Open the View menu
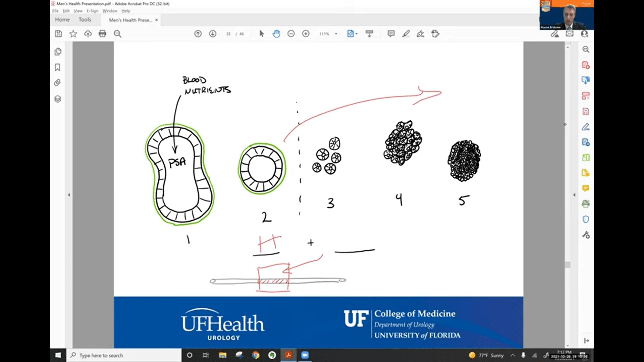Viewport: 644px width, 362px height. point(78,11)
